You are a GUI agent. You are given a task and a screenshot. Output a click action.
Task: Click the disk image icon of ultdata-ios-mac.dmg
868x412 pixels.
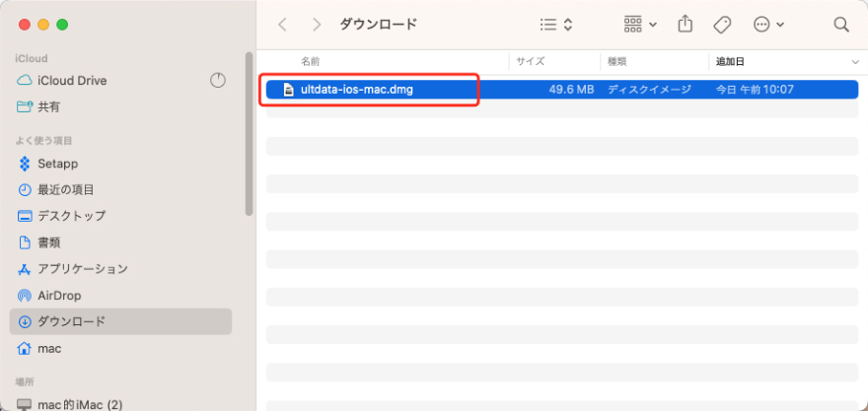[x=288, y=90]
